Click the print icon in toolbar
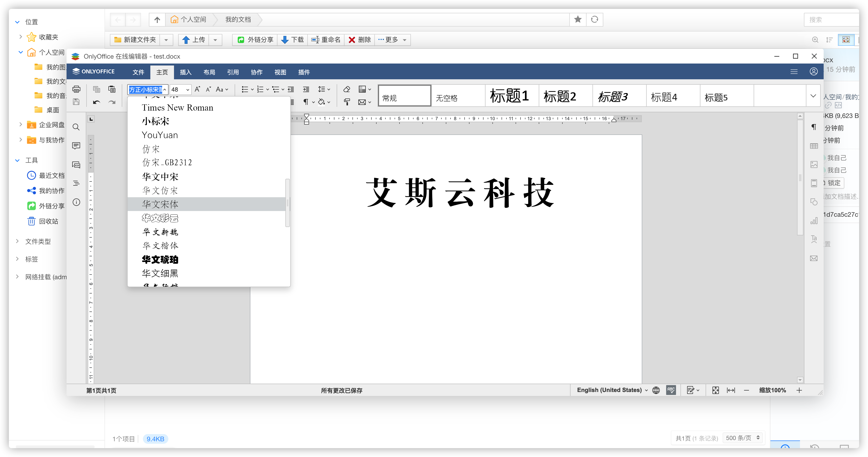 click(76, 89)
